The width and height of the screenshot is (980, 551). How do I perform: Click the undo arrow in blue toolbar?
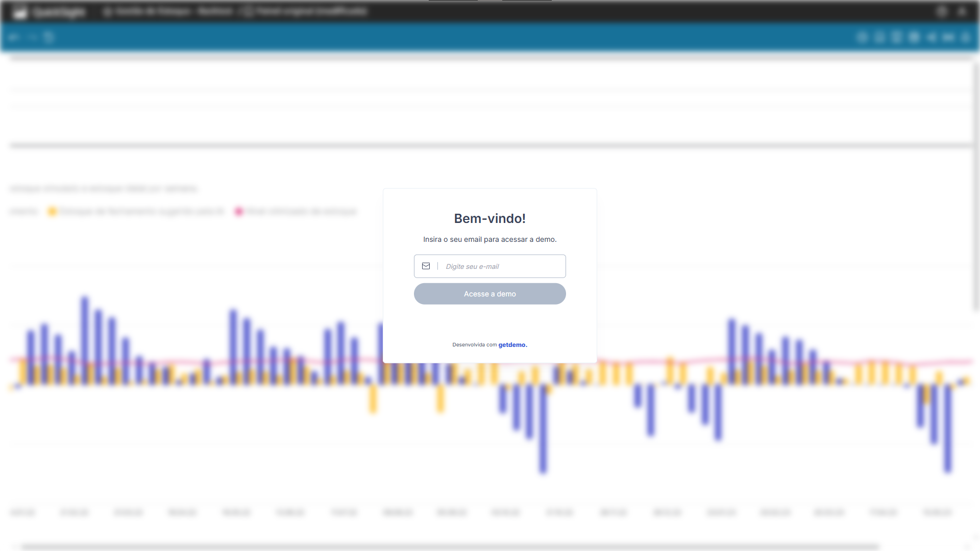point(14,37)
